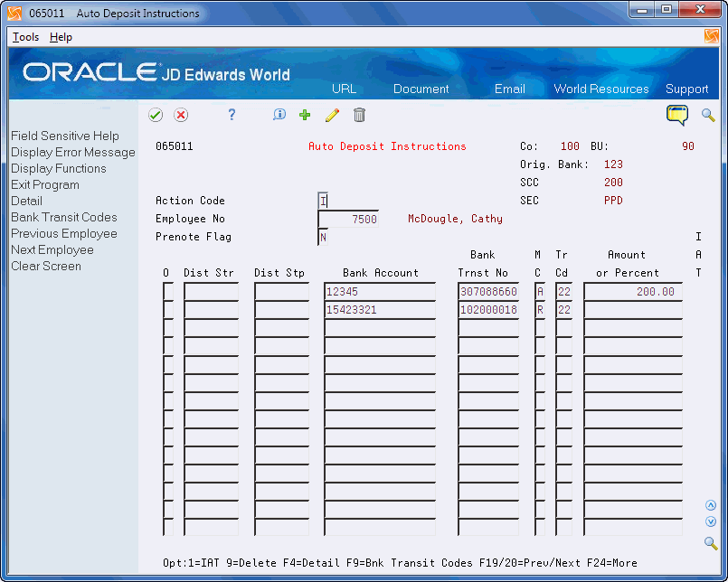Click the Co value 100
The width and height of the screenshot is (728, 582).
[570, 146]
